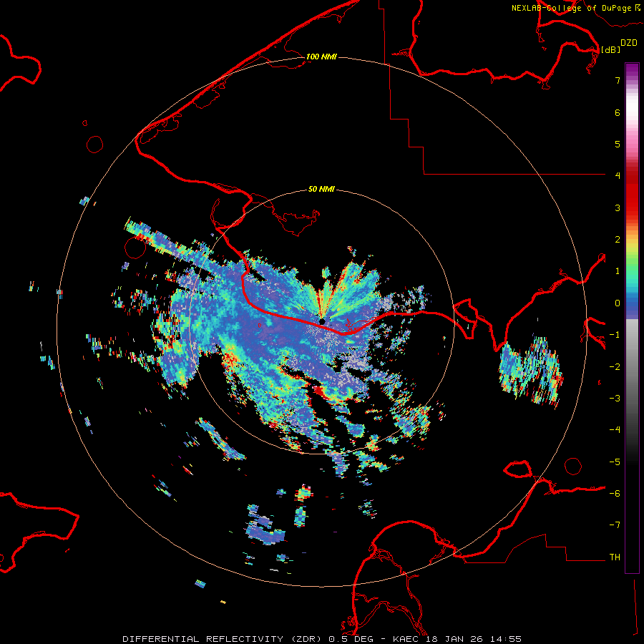
Task: Click the TH threshold label on colorbar
Action: (x=615, y=557)
